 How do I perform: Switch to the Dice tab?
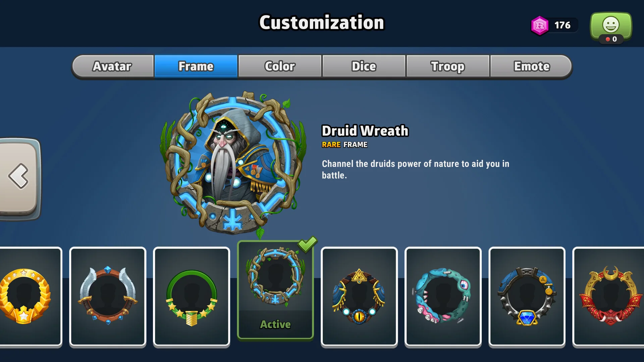(364, 66)
